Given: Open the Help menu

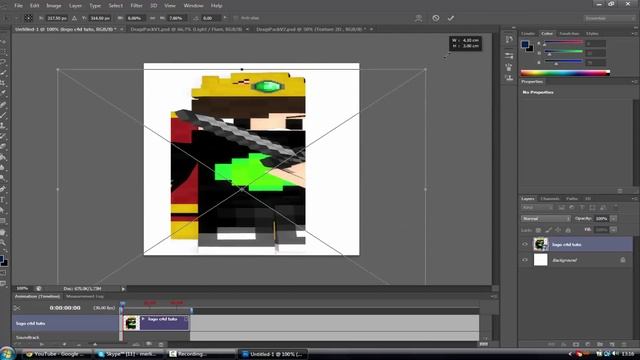Looking at the screenshot, I should pyautogui.click(x=216, y=6).
